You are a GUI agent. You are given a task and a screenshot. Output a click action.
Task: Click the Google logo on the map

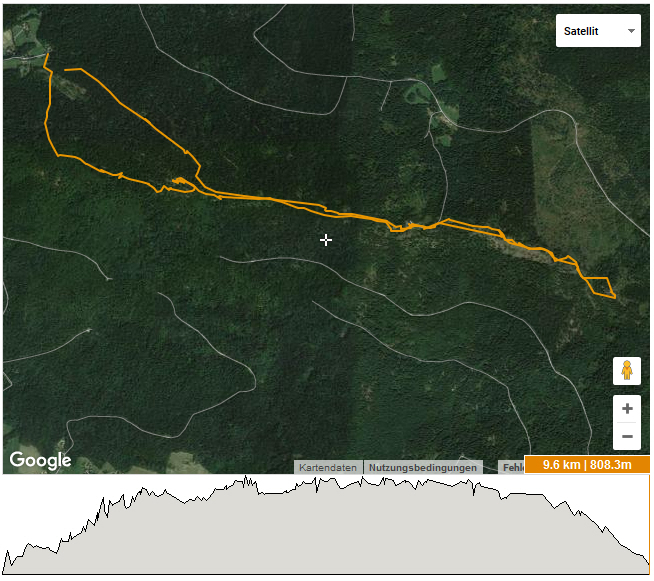[40, 460]
